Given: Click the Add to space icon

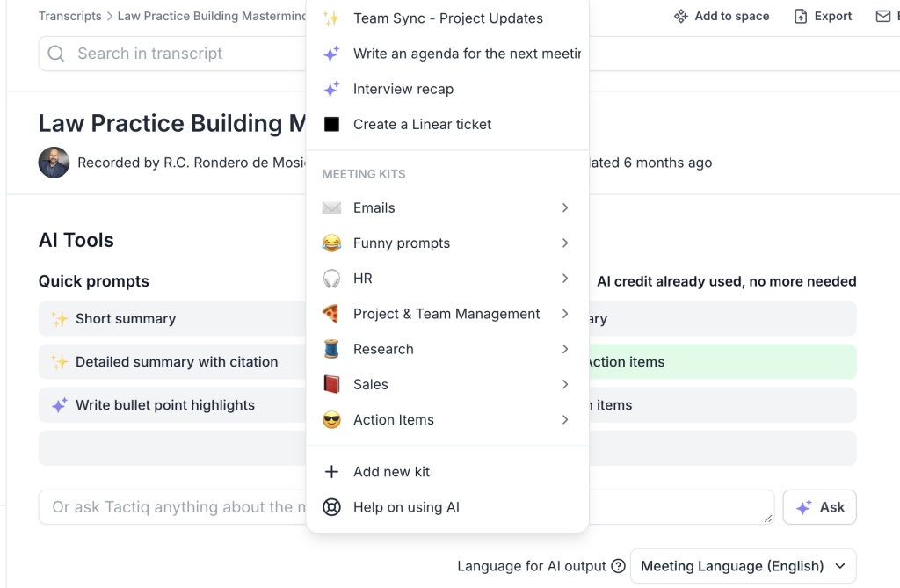Looking at the screenshot, I should point(680,16).
